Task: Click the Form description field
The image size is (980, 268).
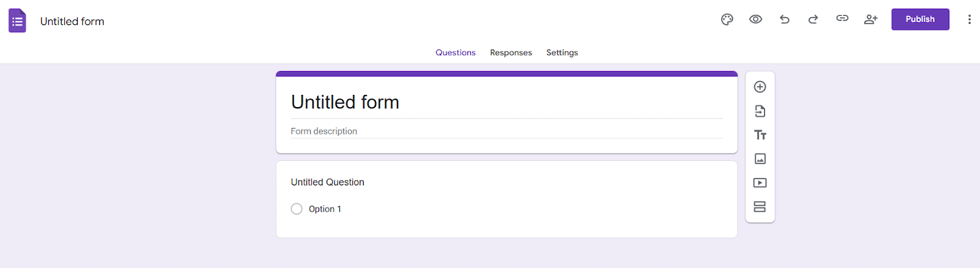Action: point(507,131)
